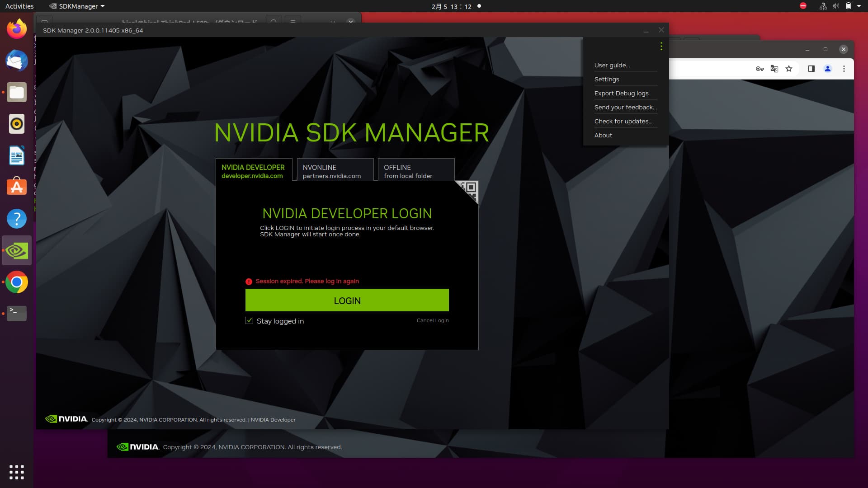The image size is (868, 488).
Task: Open terminal window hamburger menu
Action: 292,21
